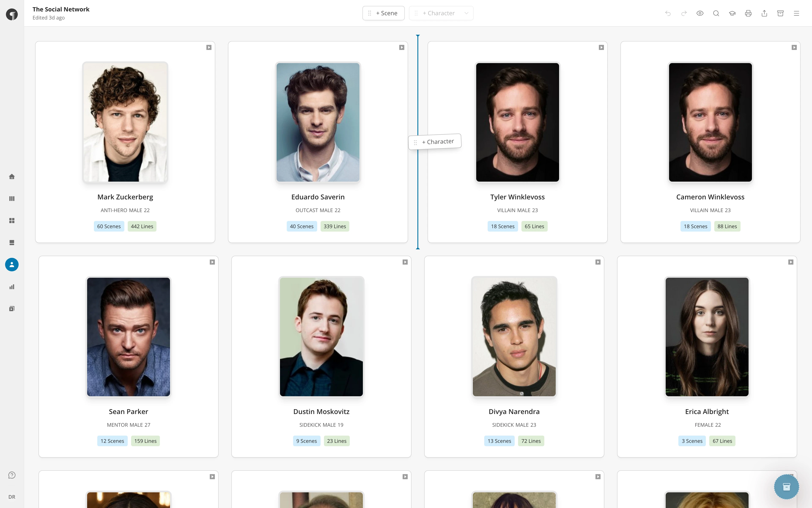
Task: Click the 442 Lines tag
Action: [x=142, y=226]
